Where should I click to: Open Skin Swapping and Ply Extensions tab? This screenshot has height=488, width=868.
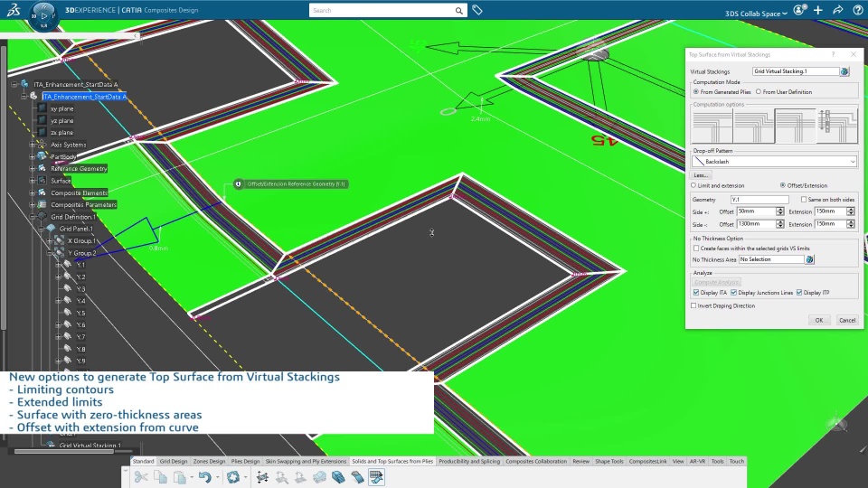pyautogui.click(x=306, y=461)
